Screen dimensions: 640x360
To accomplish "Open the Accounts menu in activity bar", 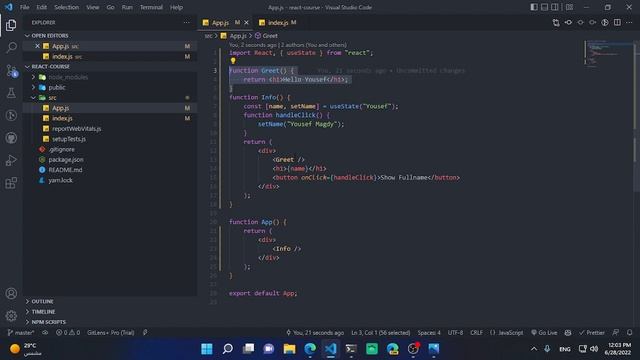I will coord(11,293).
